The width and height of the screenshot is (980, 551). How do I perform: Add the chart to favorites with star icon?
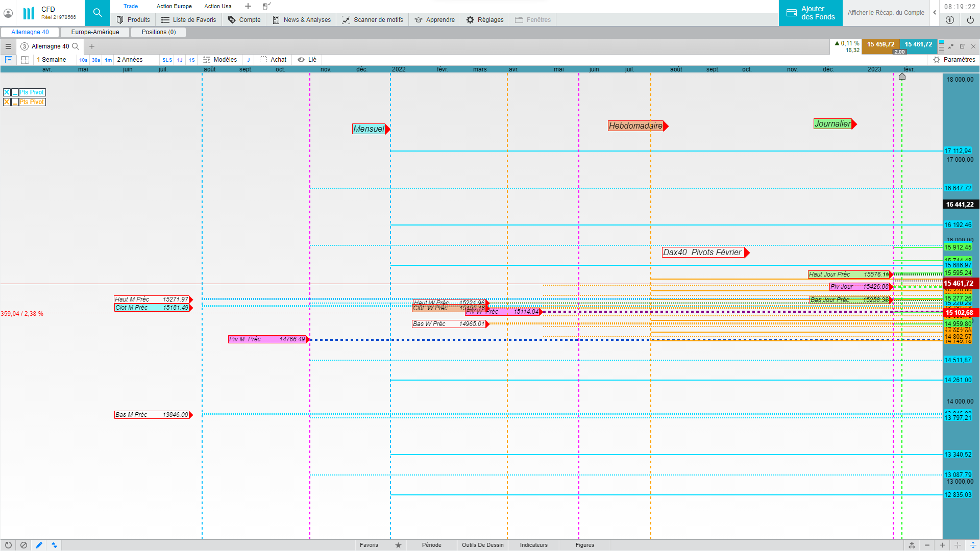(x=398, y=545)
